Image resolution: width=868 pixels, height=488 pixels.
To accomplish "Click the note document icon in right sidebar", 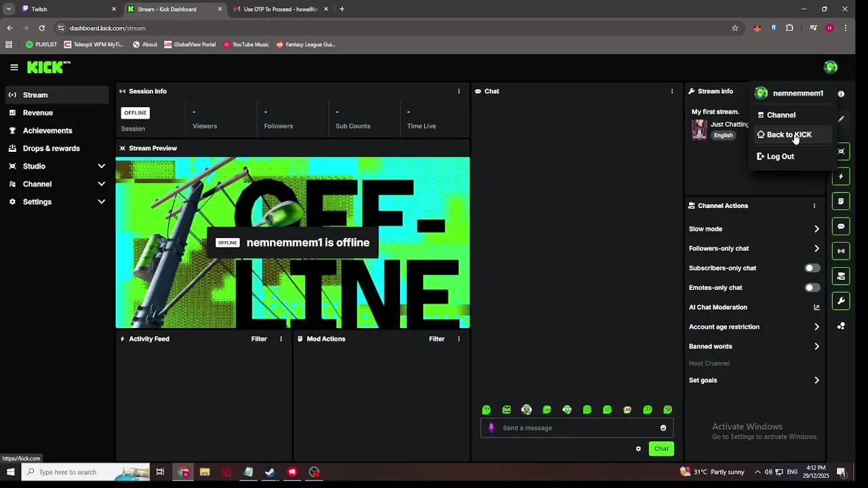I will 841,201.
